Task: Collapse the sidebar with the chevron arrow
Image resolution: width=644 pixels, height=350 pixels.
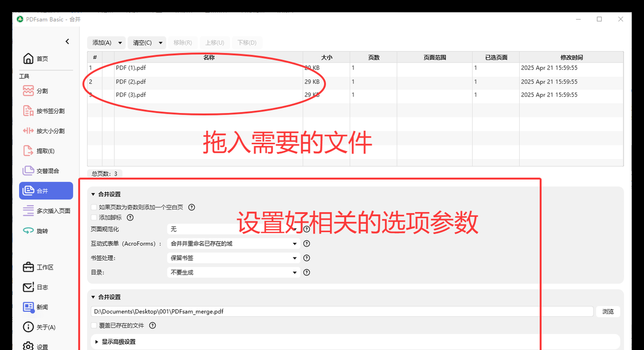Action: click(x=67, y=41)
